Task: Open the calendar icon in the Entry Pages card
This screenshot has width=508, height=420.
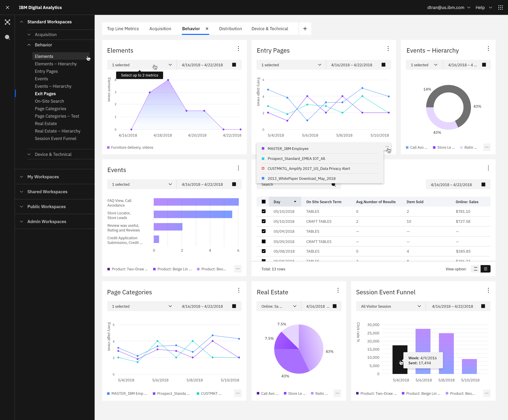Action: tap(383, 65)
